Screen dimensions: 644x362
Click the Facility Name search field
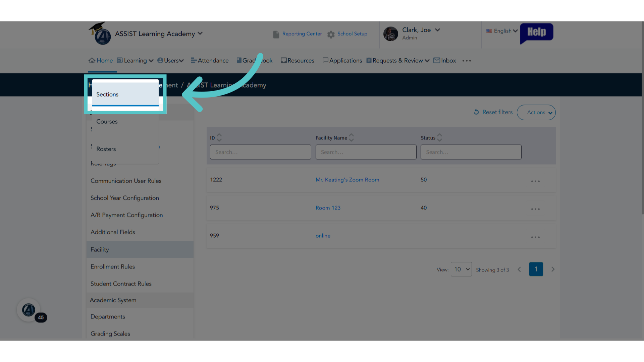point(366,152)
